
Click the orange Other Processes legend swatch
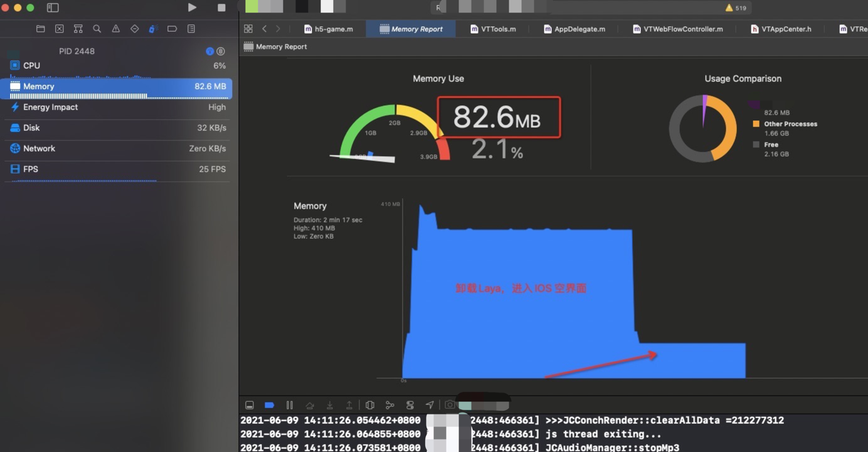pyautogui.click(x=756, y=124)
